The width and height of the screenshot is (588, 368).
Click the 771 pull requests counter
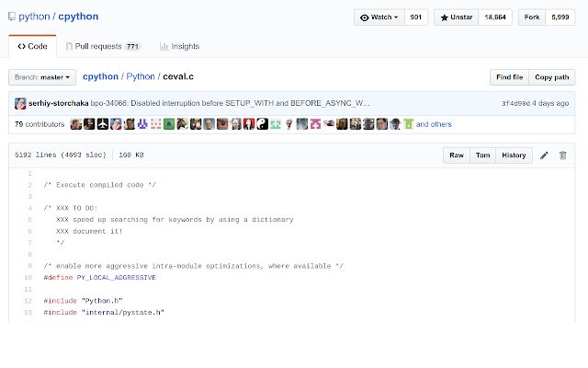132,47
